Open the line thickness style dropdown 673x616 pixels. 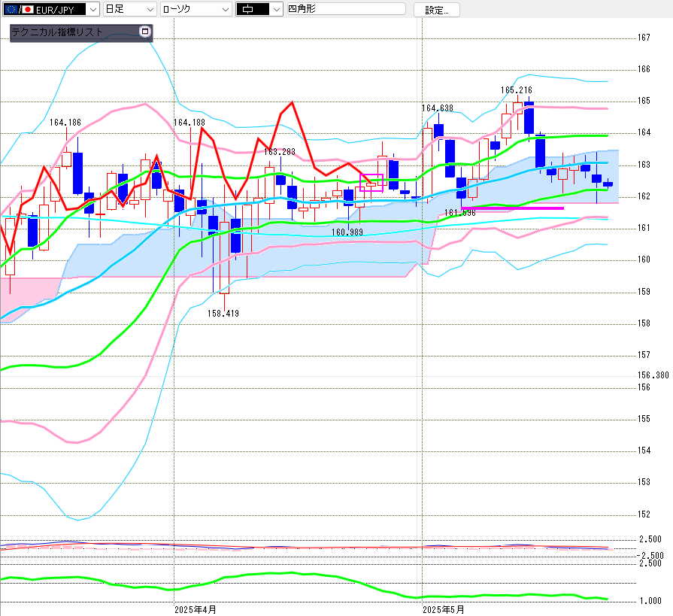pos(259,9)
